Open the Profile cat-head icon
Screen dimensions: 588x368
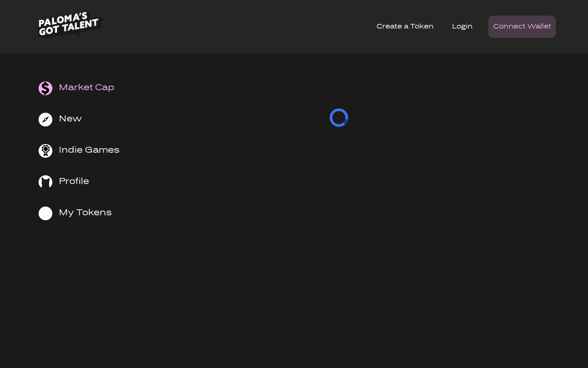click(x=45, y=182)
